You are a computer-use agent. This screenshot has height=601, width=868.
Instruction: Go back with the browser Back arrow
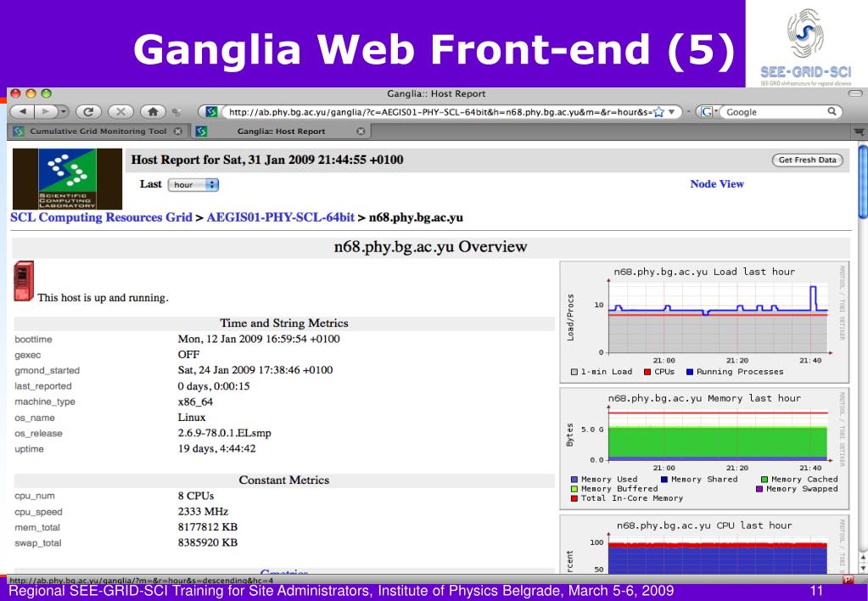[x=23, y=112]
